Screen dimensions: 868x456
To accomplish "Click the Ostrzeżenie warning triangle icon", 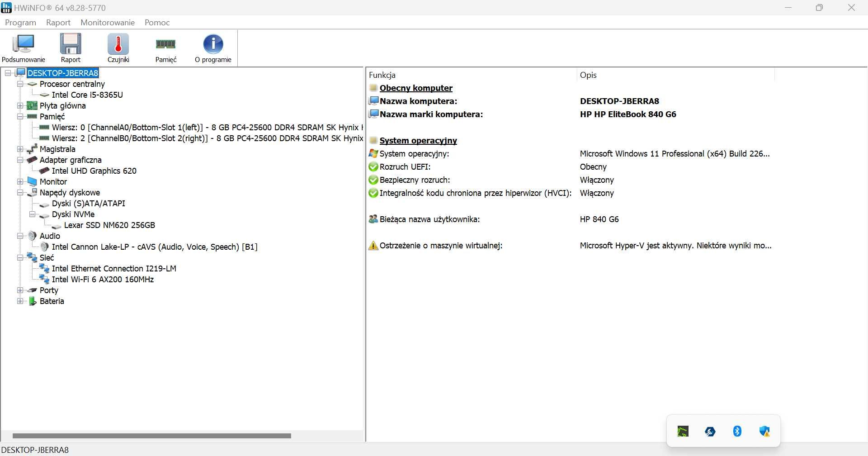I will pyautogui.click(x=373, y=246).
